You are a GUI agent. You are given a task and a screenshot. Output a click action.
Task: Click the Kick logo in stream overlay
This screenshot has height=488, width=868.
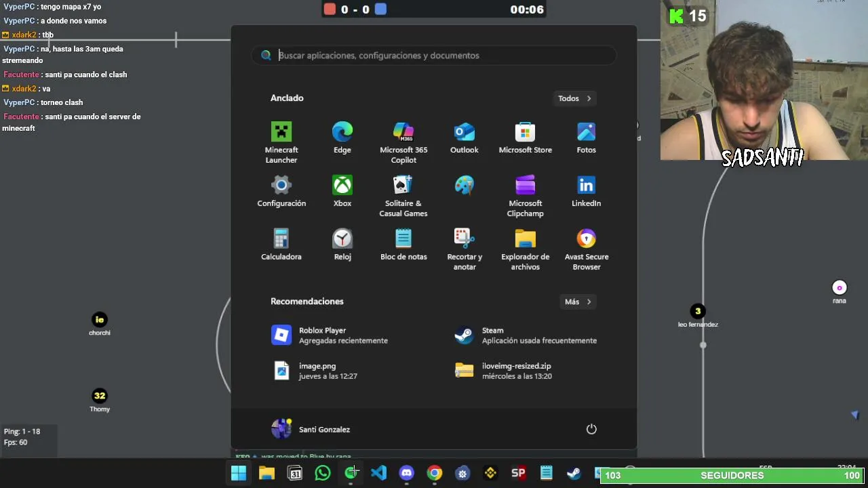[x=676, y=16]
